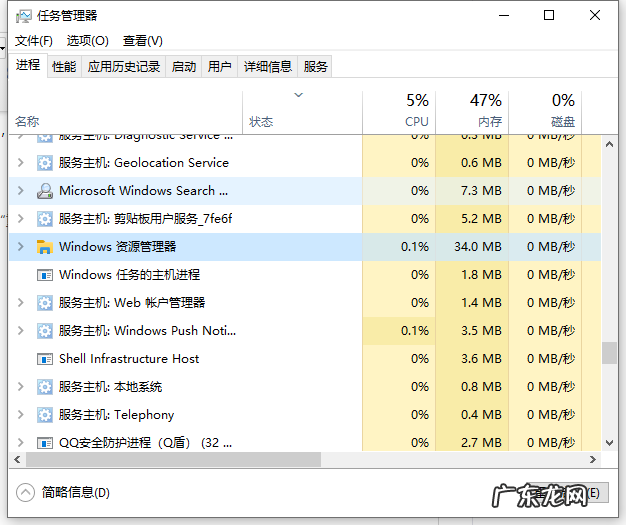Viewport: 626px width, 525px height.
Task: Select the Windows 任务的主机进程 process name
Action: (129, 275)
